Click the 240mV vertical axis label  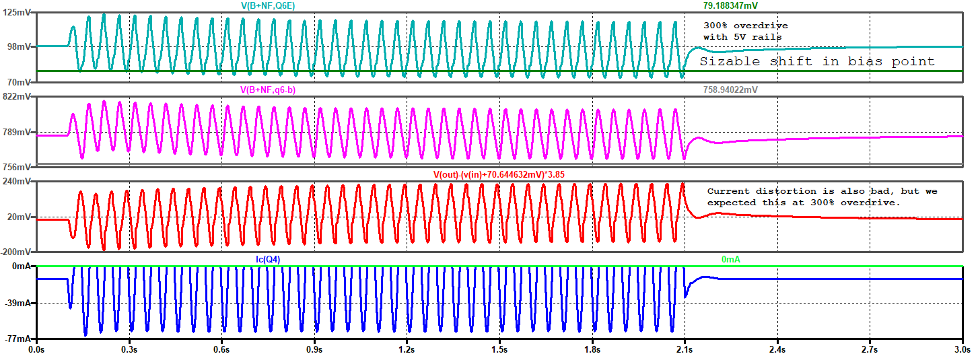17,182
